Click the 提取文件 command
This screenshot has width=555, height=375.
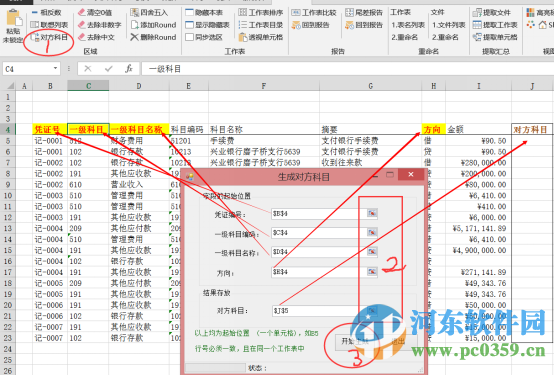coord(492,13)
